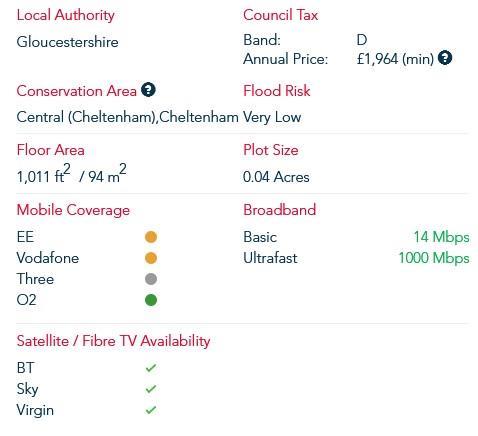
Task: Select the Council Tax band D value
Action: point(362,40)
